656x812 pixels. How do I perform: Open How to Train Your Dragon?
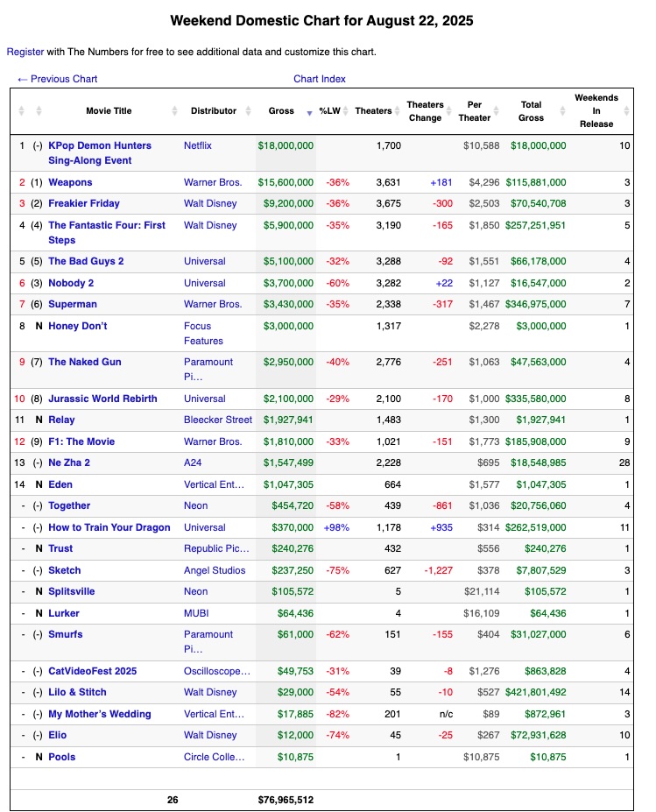click(x=109, y=527)
